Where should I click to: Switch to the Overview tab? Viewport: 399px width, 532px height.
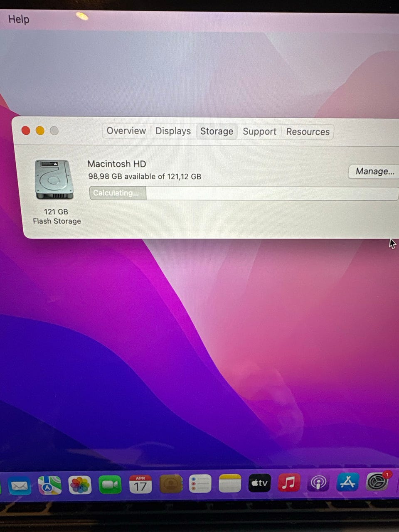tap(126, 131)
